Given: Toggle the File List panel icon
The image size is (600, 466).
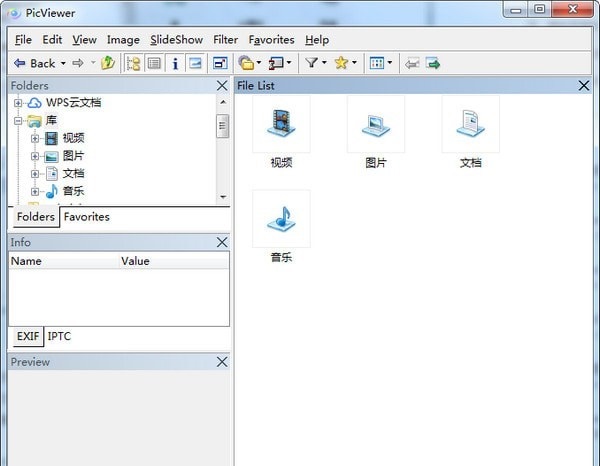Looking at the screenshot, I should 154,63.
